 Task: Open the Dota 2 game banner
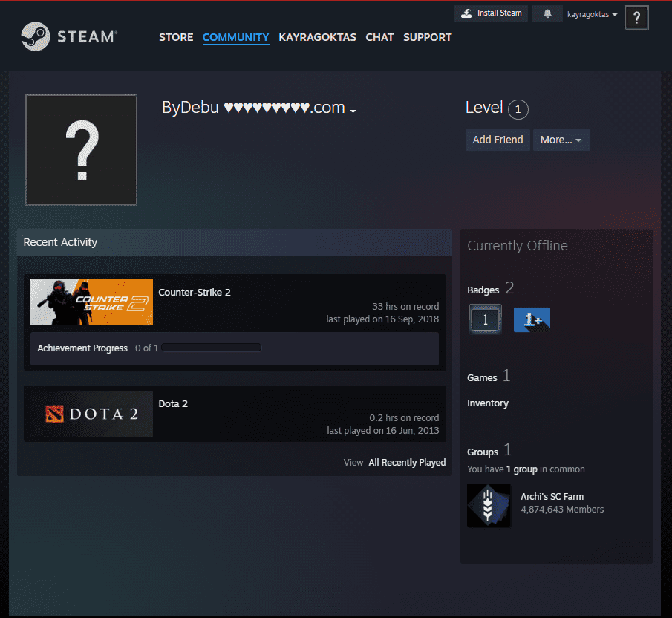[x=92, y=414]
